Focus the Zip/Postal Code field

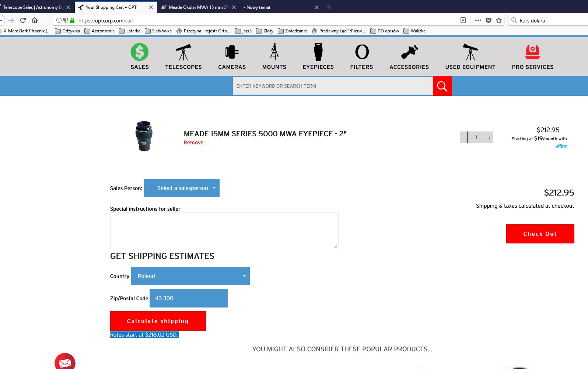pos(189,298)
